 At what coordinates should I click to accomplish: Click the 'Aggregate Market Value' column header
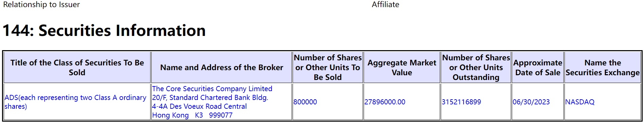pyautogui.click(x=402, y=67)
